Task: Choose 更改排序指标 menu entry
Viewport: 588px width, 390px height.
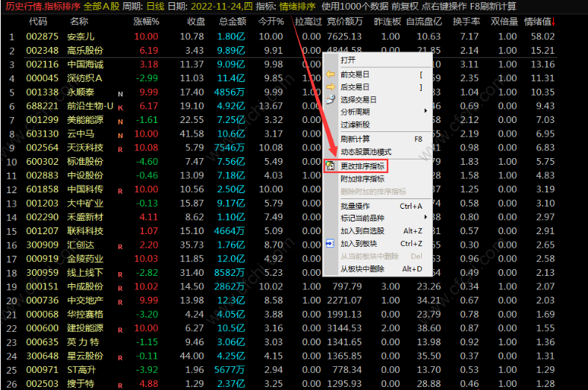Action: pos(378,166)
